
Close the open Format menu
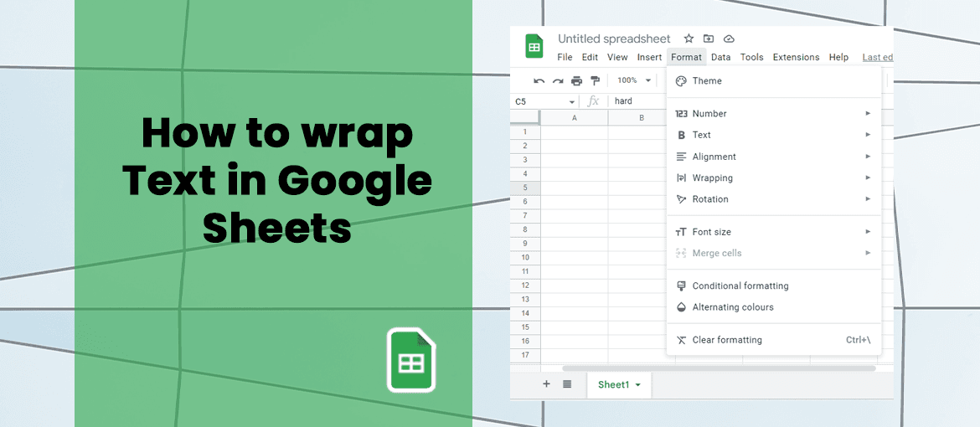click(x=686, y=57)
